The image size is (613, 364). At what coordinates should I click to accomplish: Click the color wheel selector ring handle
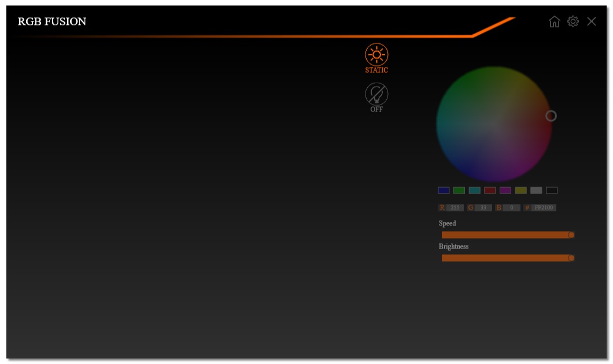click(x=551, y=116)
